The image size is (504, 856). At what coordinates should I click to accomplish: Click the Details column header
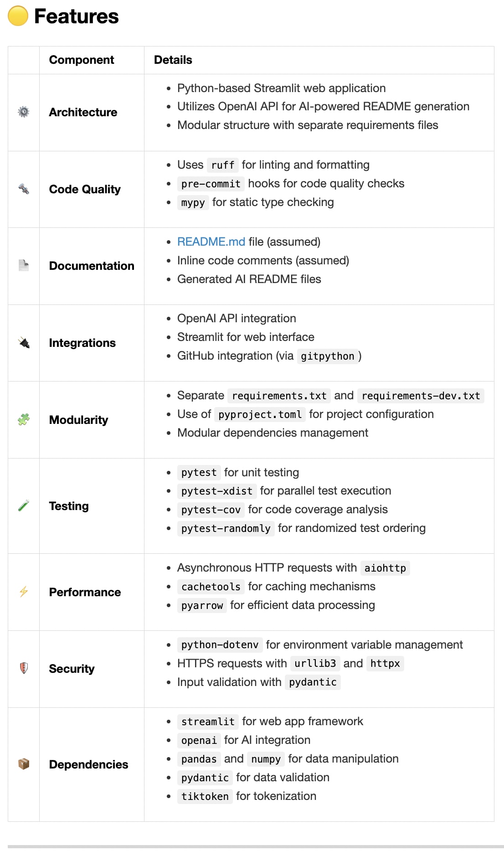pyautogui.click(x=173, y=60)
